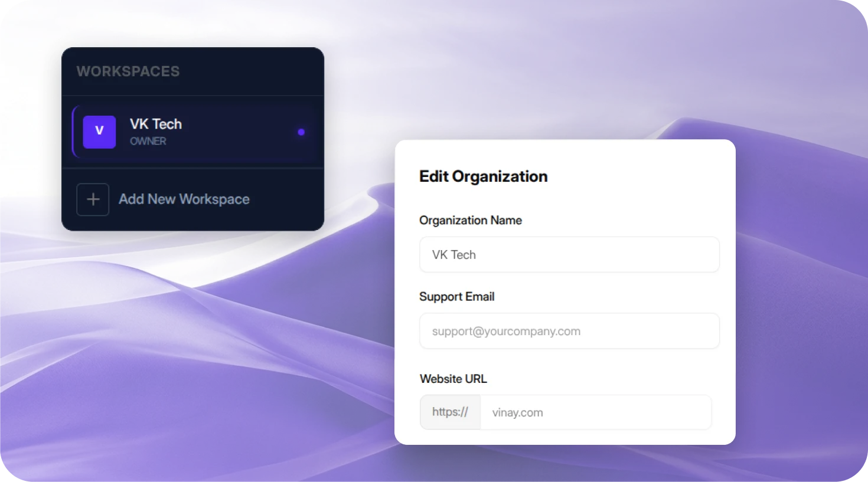Click the https:// prefix box
Screen dimensions: 868x482
pyautogui.click(x=450, y=412)
